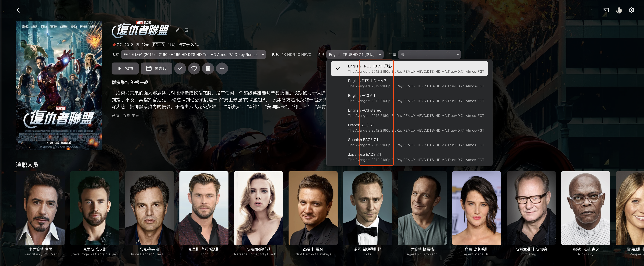Click the trash delete button
644x266 pixels.
pyautogui.click(x=208, y=68)
